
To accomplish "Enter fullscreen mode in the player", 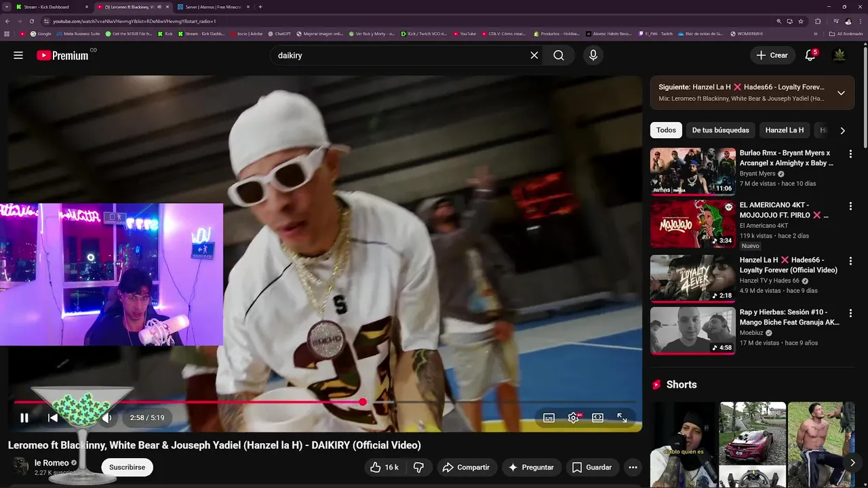I will [x=622, y=418].
